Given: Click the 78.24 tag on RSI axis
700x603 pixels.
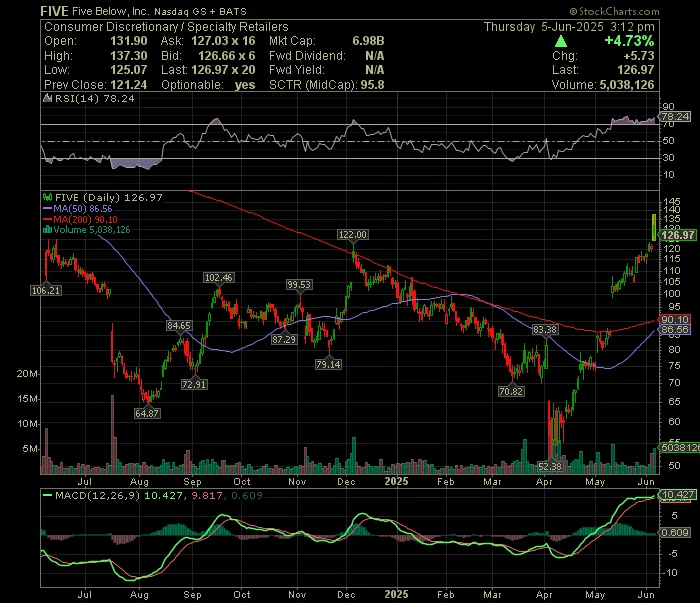Looking at the screenshot, I should 675,116.
